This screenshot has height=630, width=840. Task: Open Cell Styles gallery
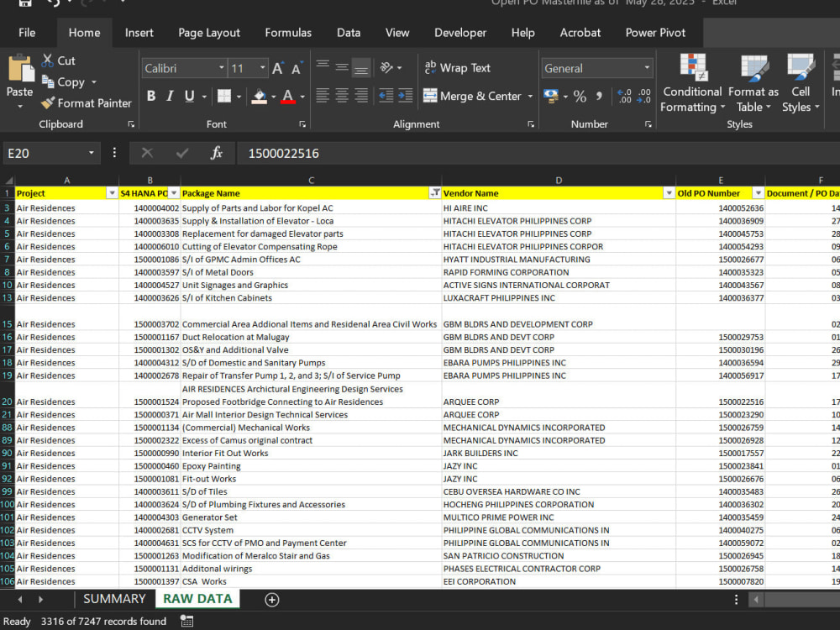(801, 83)
